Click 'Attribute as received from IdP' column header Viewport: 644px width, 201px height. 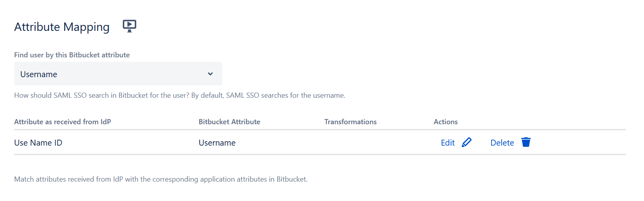click(63, 122)
